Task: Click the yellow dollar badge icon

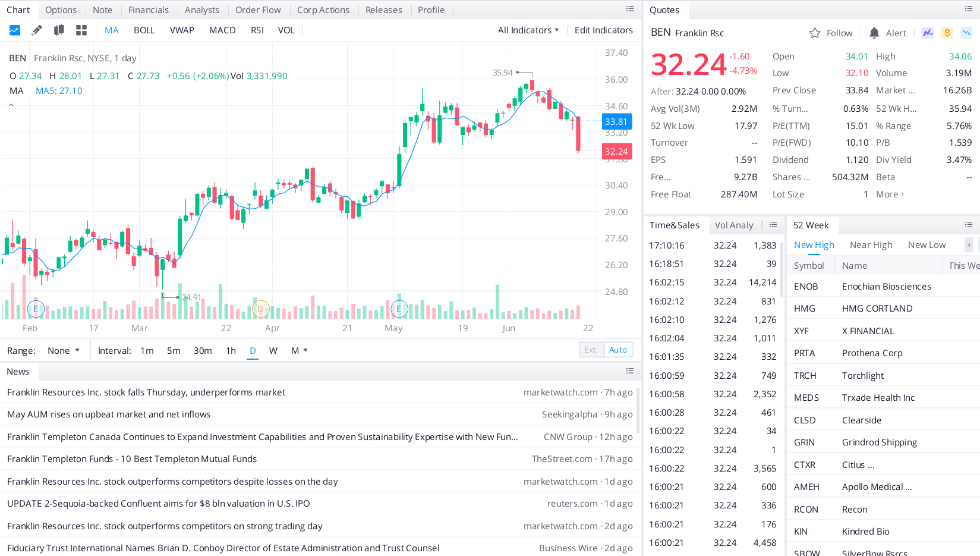Action: (x=947, y=33)
